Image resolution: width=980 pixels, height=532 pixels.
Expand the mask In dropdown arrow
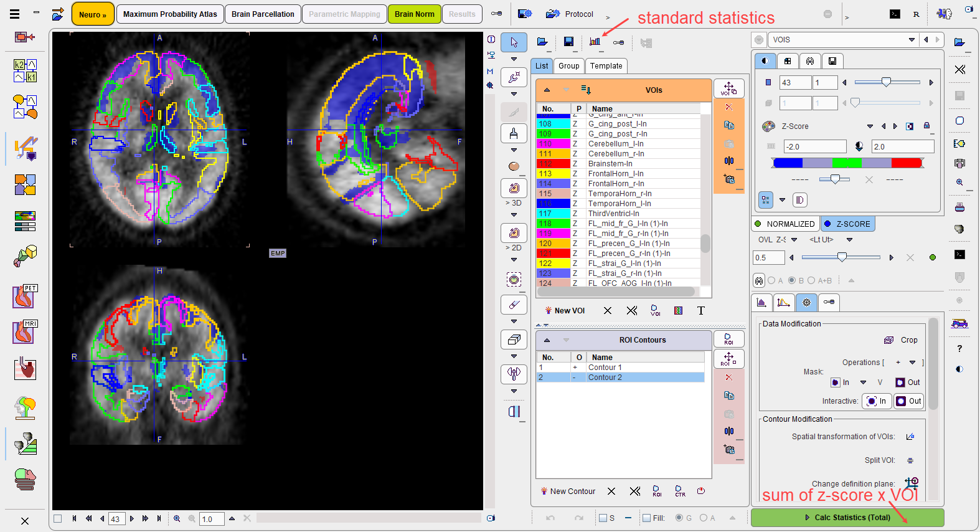pos(863,382)
